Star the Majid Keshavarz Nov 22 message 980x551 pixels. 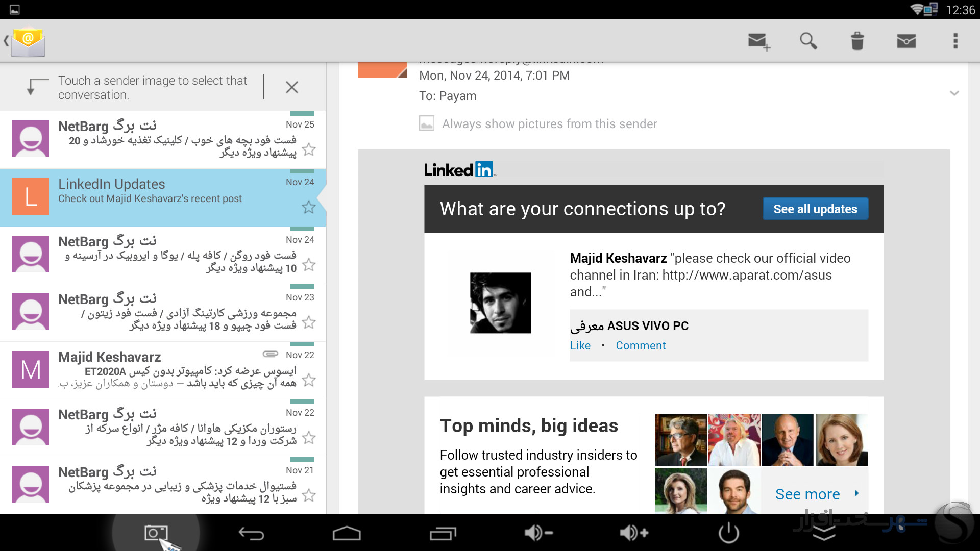tap(309, 380)
